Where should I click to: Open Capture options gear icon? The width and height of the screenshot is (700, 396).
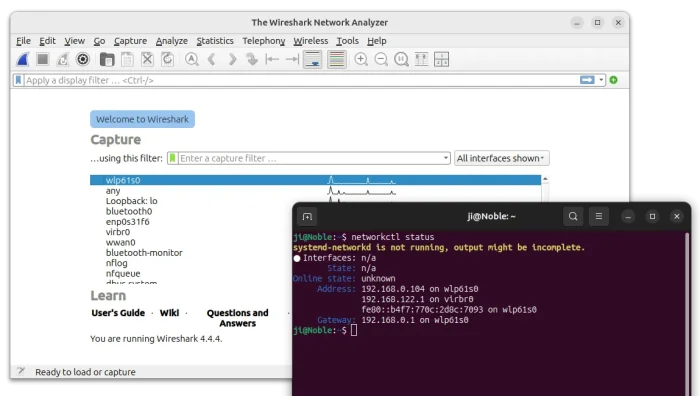coord(83,59)
